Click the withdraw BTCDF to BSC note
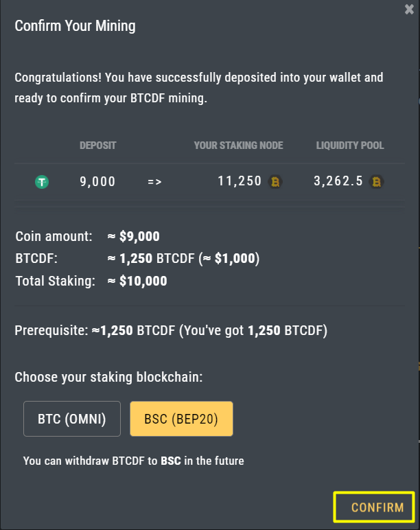This screenshot has height=530, width=420. point(133,461)
